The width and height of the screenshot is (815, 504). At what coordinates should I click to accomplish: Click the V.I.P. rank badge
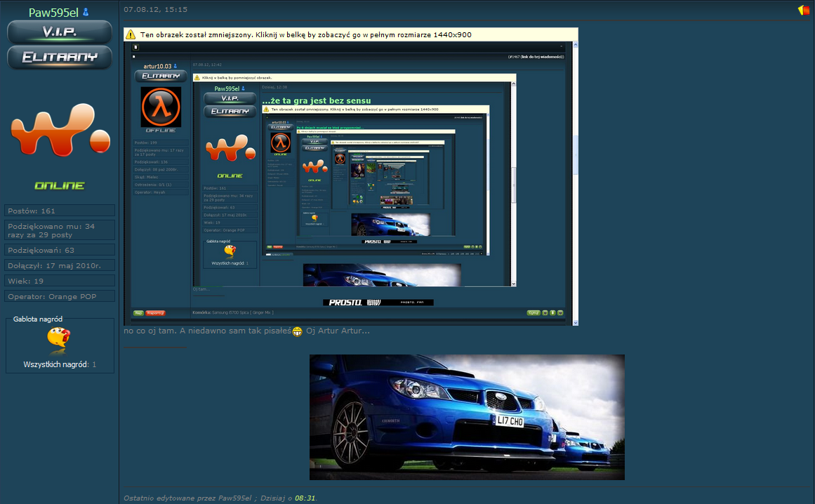coord(60,32)
